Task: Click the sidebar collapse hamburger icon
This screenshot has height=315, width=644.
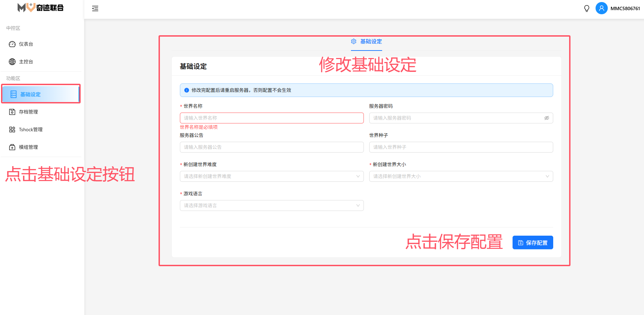Action: [x=95, y=8]
